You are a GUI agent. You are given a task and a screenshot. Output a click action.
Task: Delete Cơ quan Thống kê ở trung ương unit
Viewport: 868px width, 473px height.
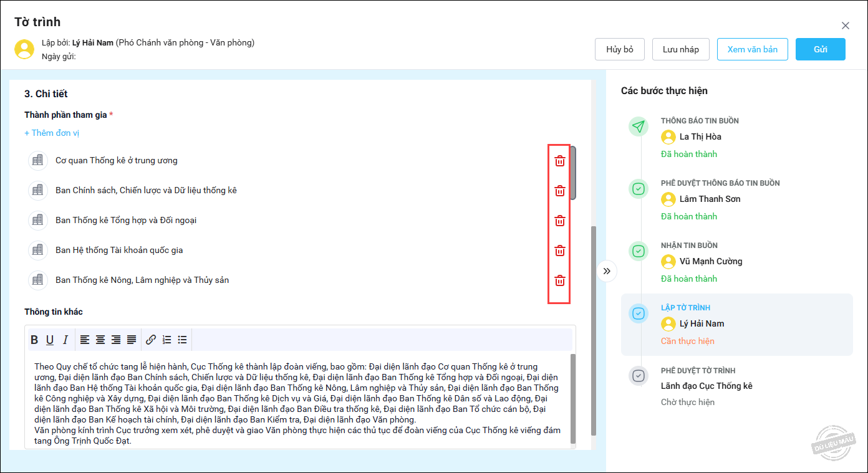(x=560, y=161)
